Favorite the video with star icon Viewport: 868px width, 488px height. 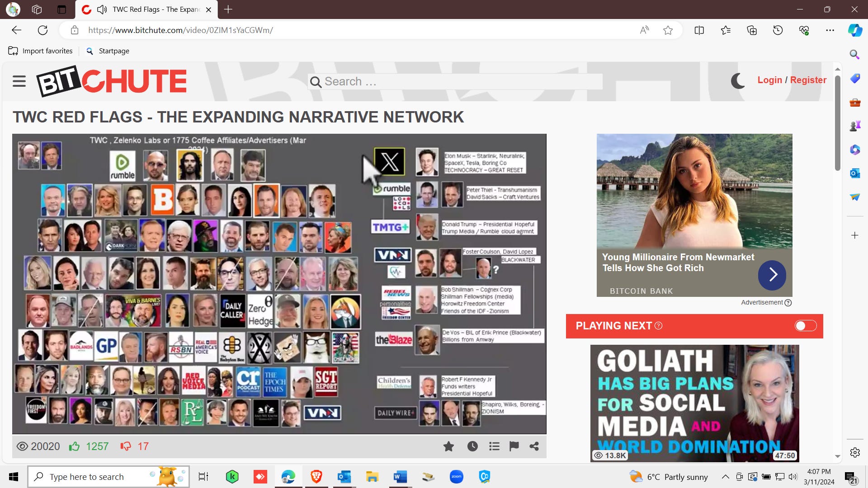(448, 446)
